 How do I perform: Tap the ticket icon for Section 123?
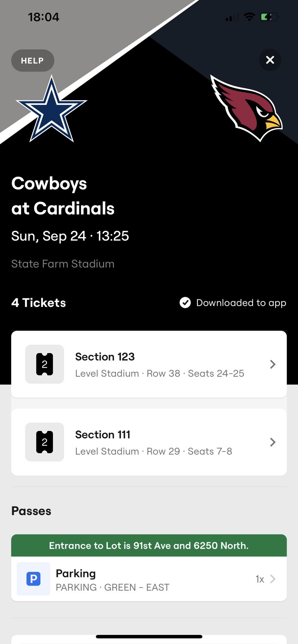(x=44, y=364)
